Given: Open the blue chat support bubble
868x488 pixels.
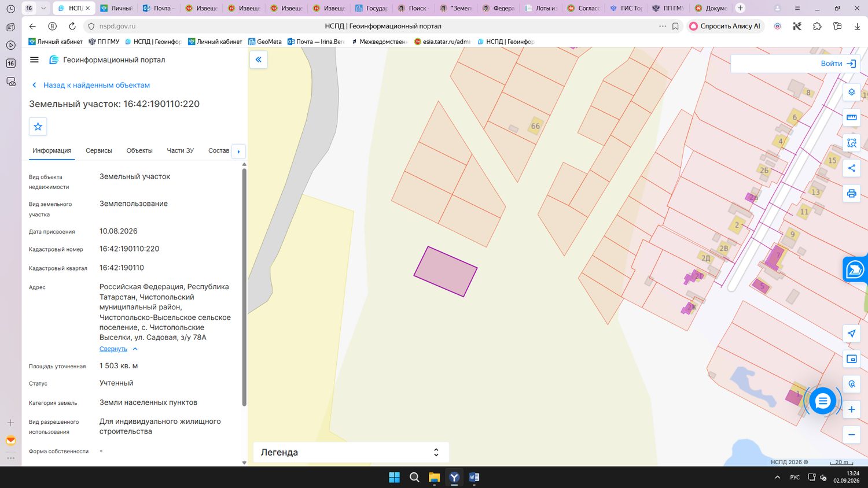Looking at the screenshot, I should point(822,401).
